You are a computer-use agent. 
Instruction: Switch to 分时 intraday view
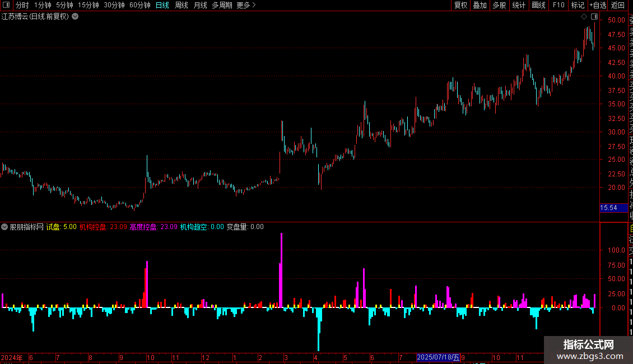click(22, 5)
